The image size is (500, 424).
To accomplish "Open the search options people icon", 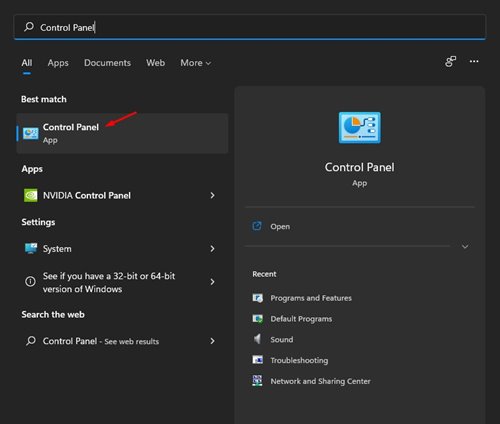I will [451, 62].
